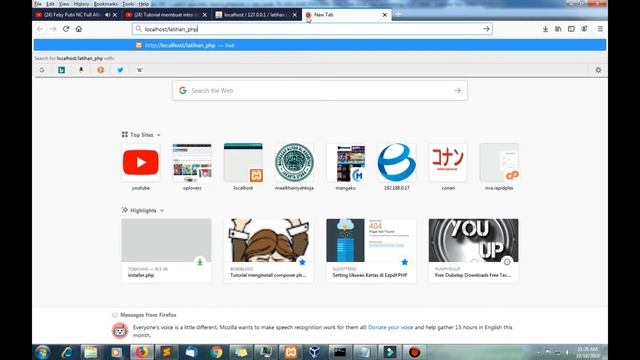The height and width of the screenshot is (360, 640).
Task: Search with Amazon one-off engine icon
Action: pos(81,70)
